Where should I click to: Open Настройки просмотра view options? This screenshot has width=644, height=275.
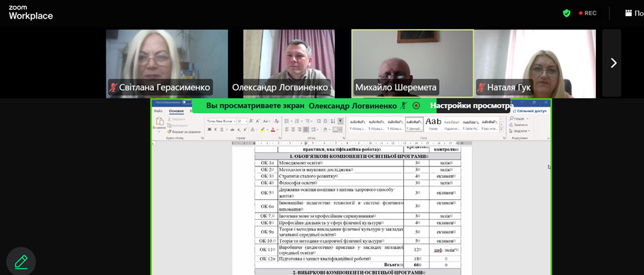click(x=471, y=105)
